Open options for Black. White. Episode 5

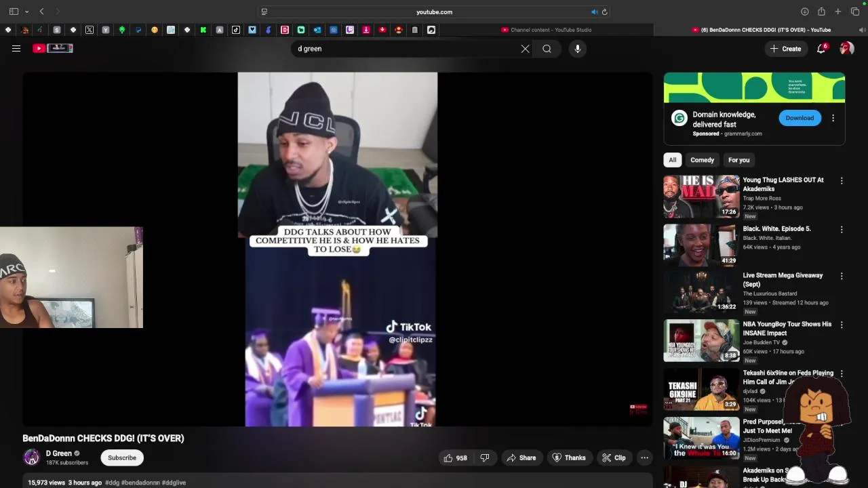(x=842, y=230)
